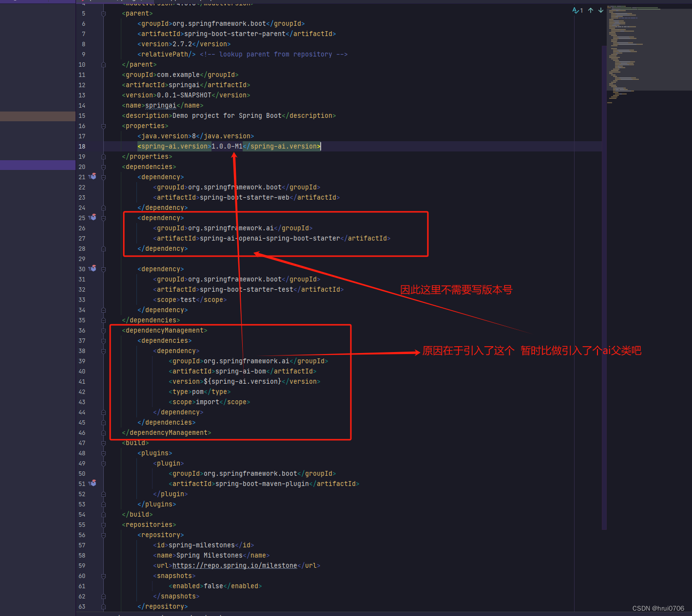Collapse dependencyManagement block at line 36
The width and height of the screenshot is (692, 616).
point(103,331)
